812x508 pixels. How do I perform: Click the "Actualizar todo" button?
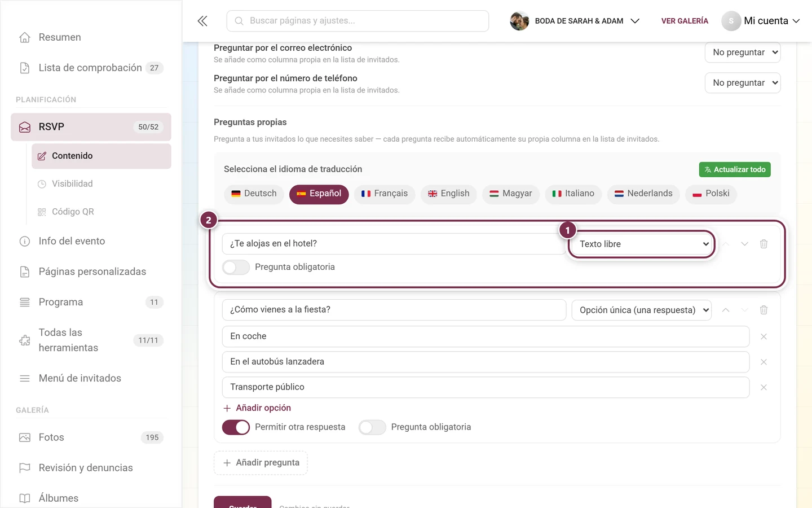coord(735,169)
